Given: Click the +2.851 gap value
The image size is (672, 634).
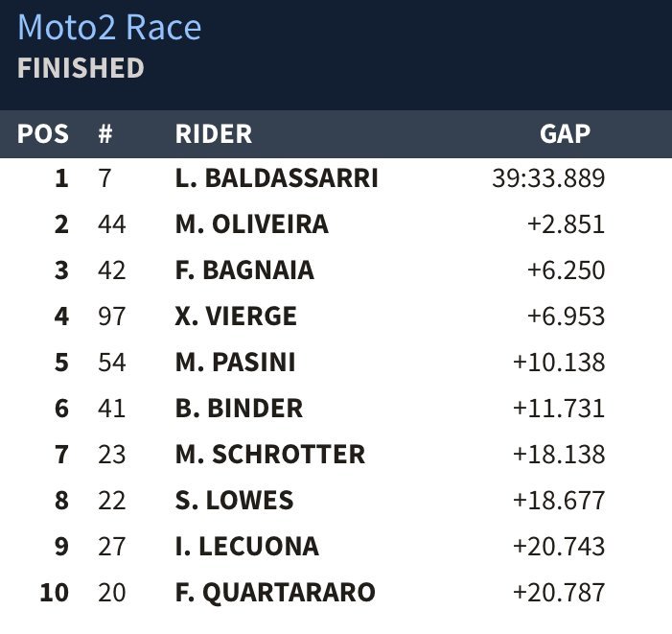Looking at the screenshot, I should coord(566,224).
